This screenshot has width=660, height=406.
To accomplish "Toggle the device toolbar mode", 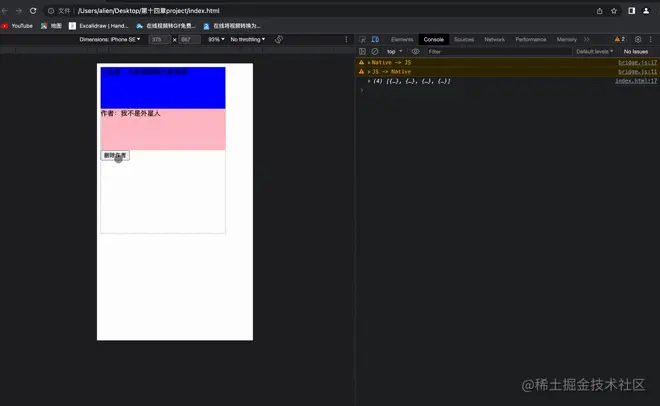I will pyautogui.click(x=375, y=40).
